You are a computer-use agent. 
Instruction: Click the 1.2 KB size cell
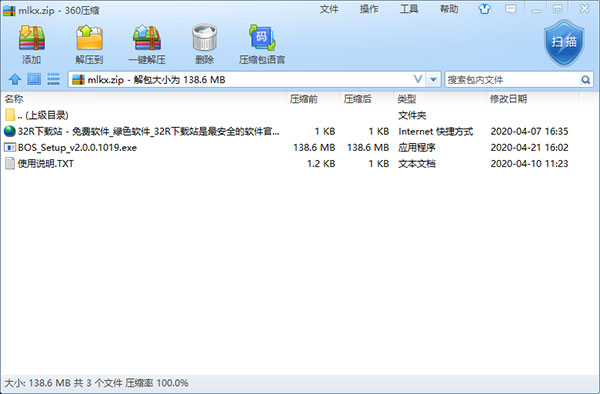click(321, 164)
